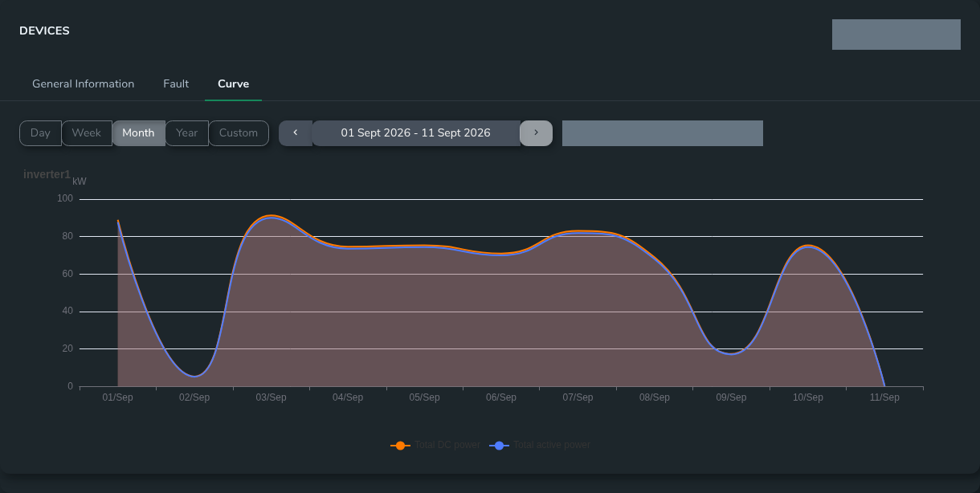Choose the Day range button
Image resolution: width=980 pixels, height=493 pixels.
click(x=40, y=133)
